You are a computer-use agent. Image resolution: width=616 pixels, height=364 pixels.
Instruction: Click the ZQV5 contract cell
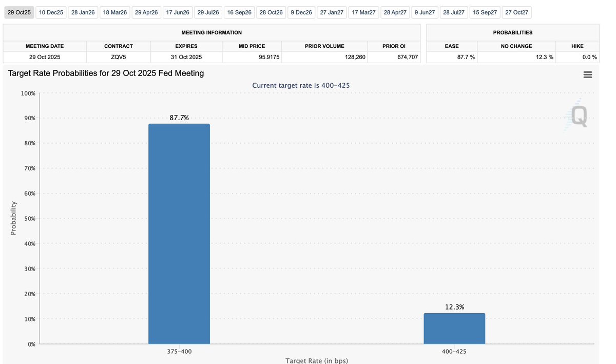[119, 57]
